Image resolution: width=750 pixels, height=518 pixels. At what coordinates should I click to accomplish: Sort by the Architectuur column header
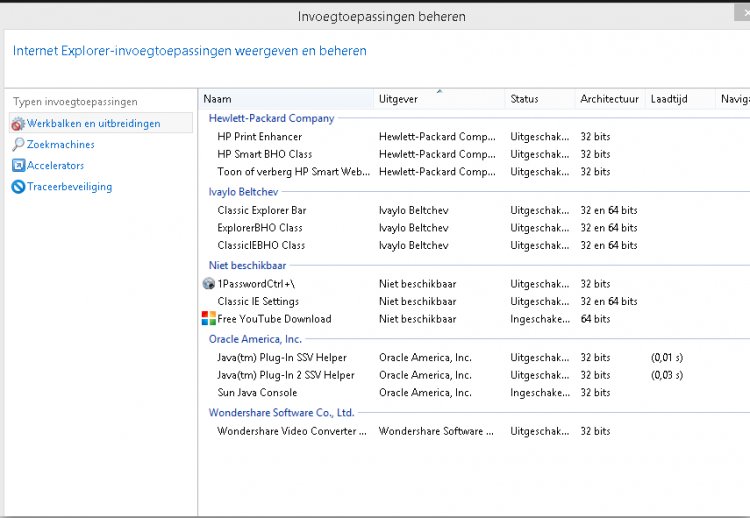(x=610, y=99)
